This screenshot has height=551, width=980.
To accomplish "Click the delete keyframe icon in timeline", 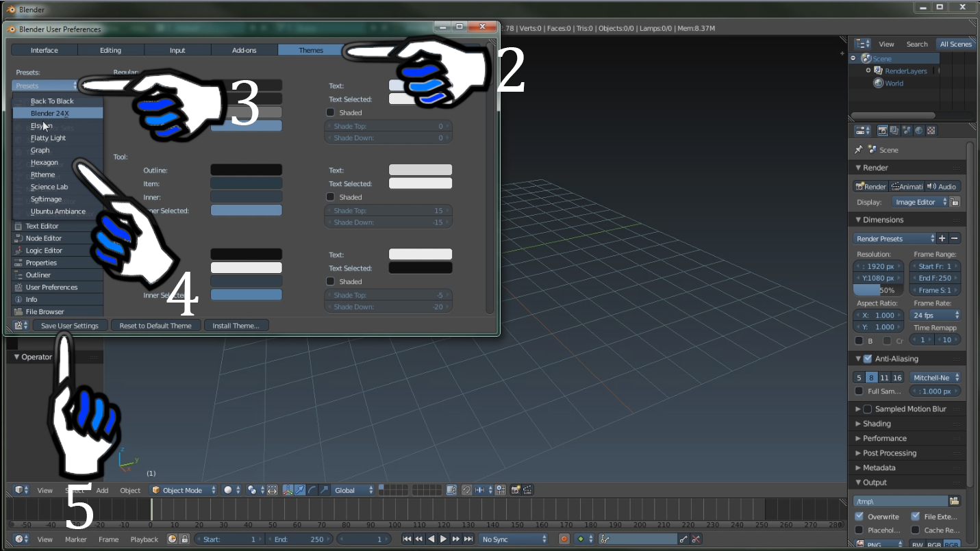I will [x=696, y=539].
